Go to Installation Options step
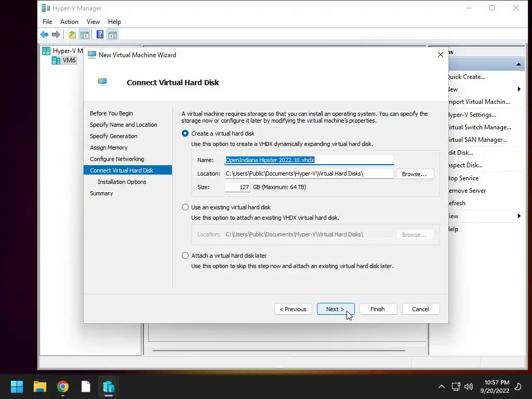This screenshot has width=532, height=399. (122, 182)
